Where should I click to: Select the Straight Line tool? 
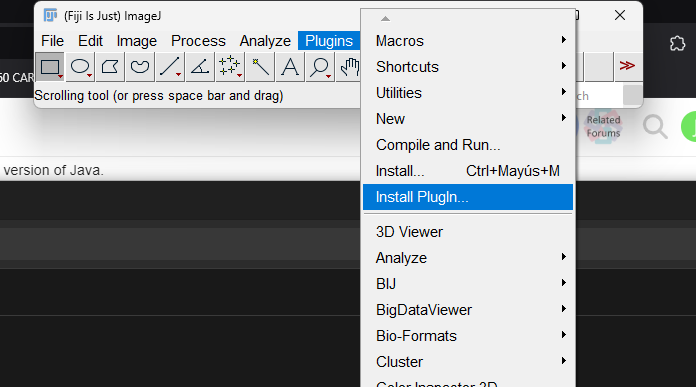[x=170, y=67]
